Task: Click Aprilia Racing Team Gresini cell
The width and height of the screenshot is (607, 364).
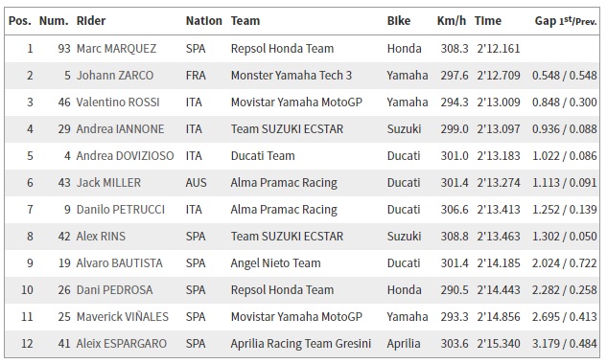Action: [301, 344]
